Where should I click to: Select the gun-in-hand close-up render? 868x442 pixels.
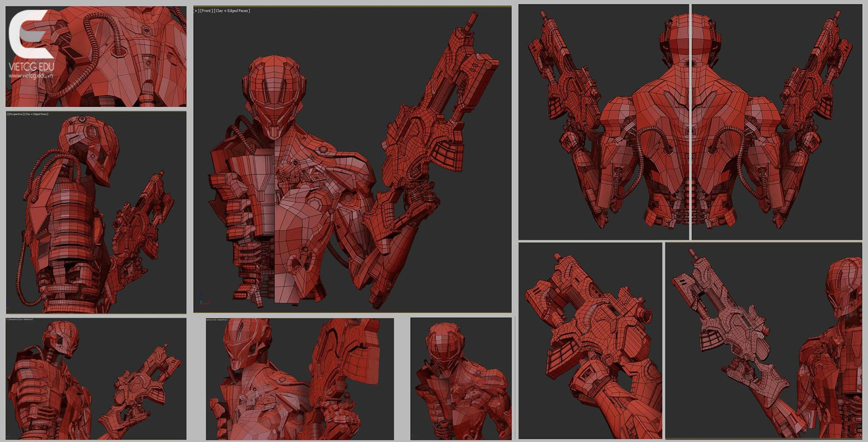coord(590,341)
